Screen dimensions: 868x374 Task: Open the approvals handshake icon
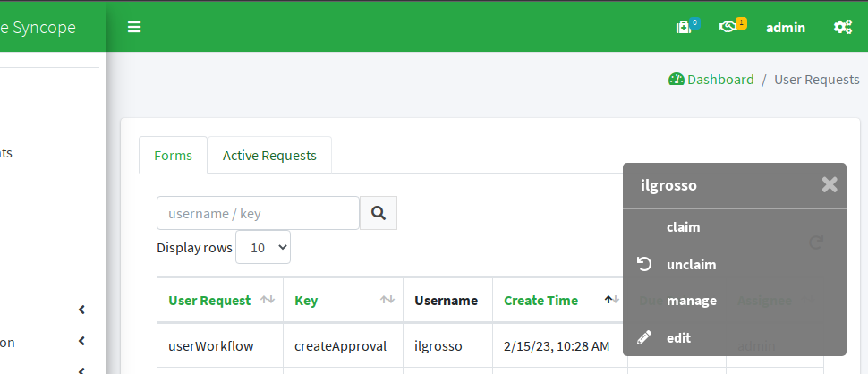coord(728,27)
